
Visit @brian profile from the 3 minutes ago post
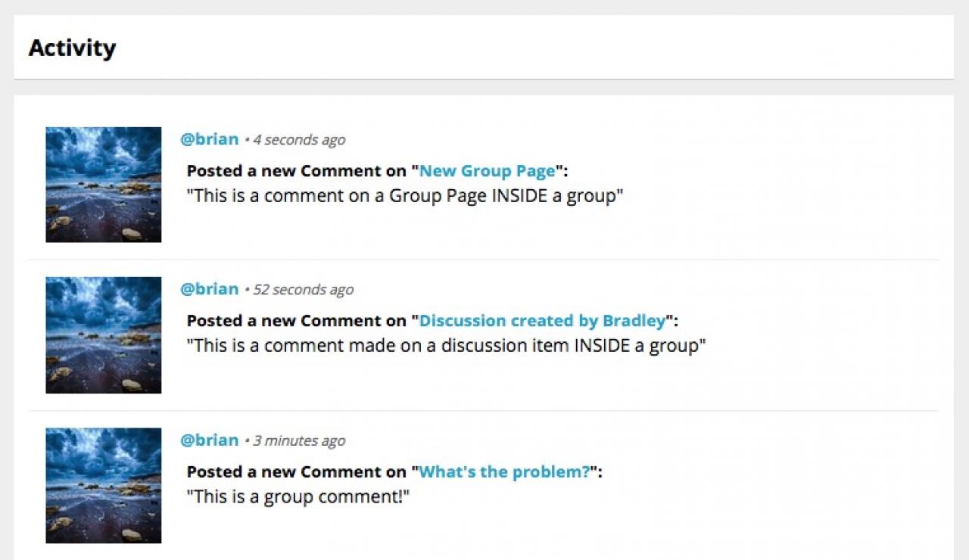210,440
